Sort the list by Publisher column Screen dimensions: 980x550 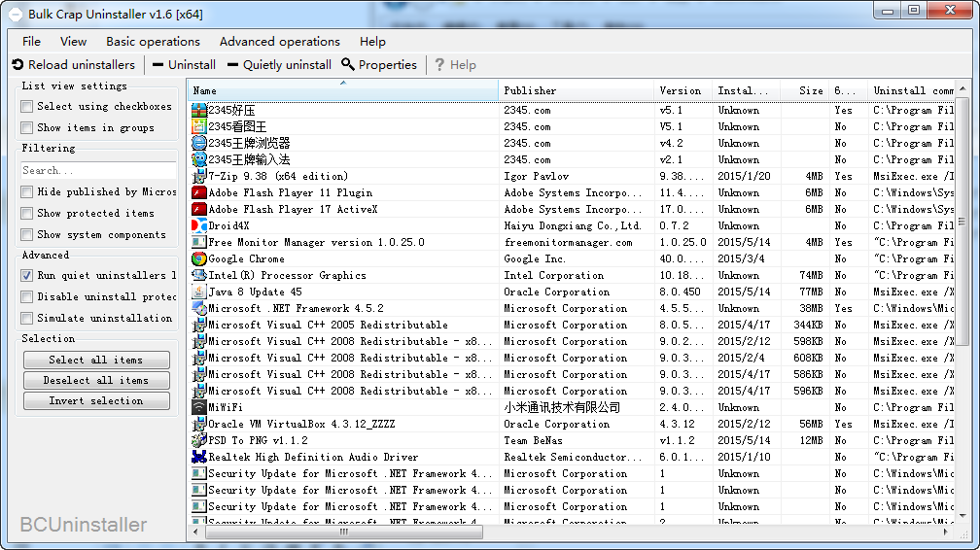(577, 90)
